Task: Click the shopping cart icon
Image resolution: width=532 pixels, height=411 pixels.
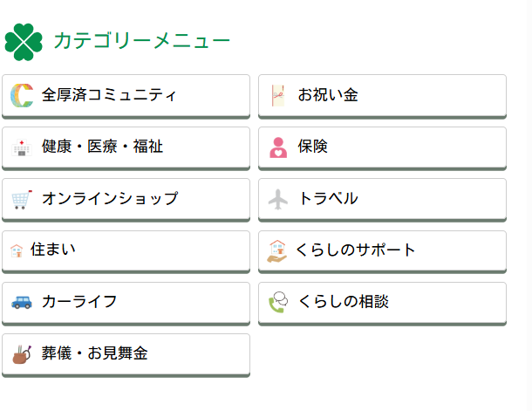Action: 23,199
